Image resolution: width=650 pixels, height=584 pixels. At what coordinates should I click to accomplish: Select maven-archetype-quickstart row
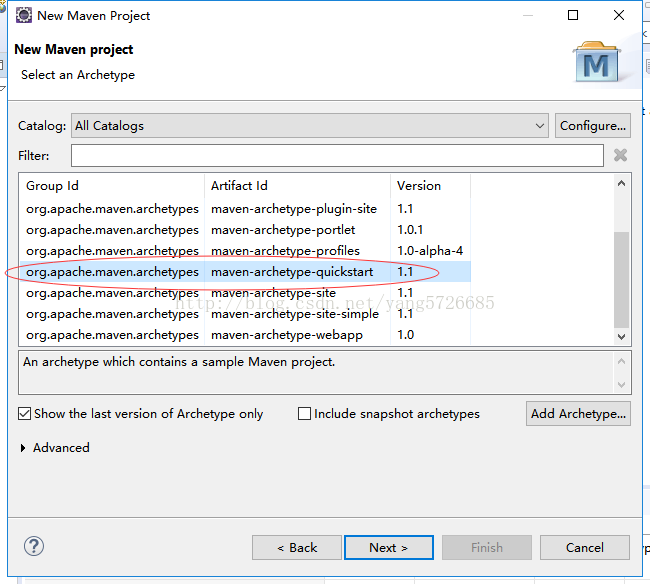coord(245,272)
